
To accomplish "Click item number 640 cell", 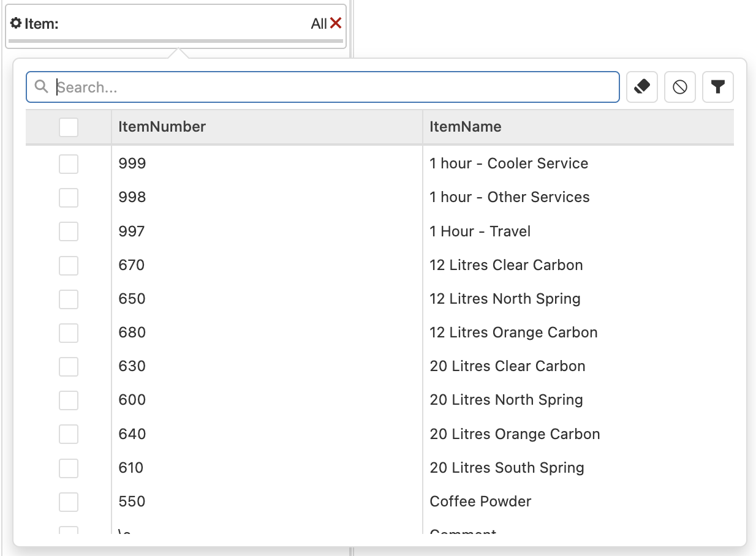I will [x=132, y=434].
